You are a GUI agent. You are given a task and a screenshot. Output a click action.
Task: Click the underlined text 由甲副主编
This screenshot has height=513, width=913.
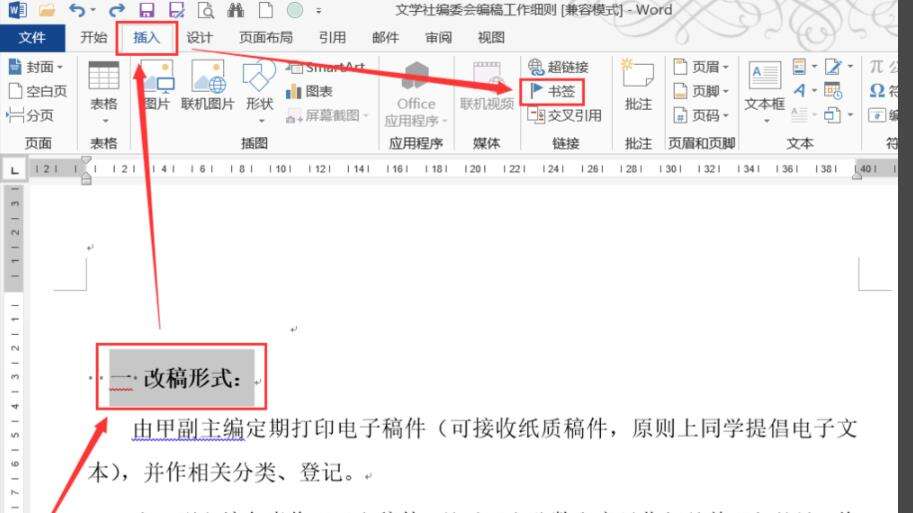point(188,429)
